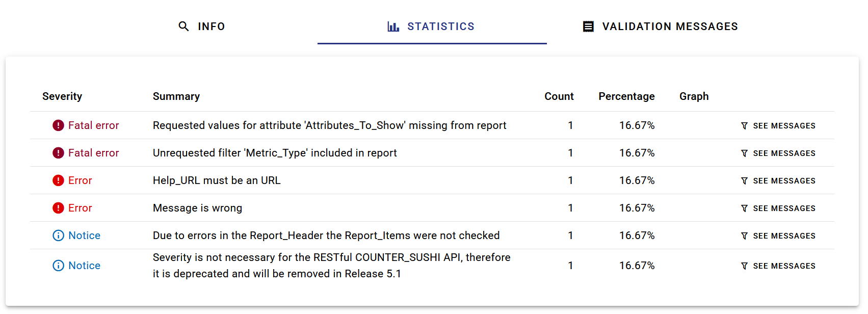Click Notice info icon for deprecated Severity row
The height and width of the screenshot is (314, 868).
[59, 266]
